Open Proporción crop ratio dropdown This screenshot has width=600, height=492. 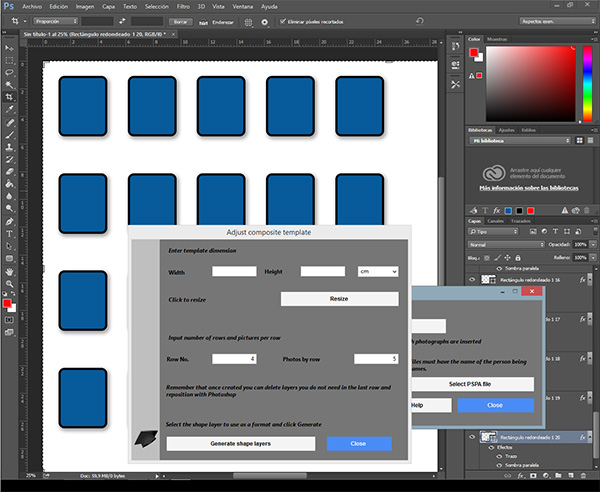(56, 21)
